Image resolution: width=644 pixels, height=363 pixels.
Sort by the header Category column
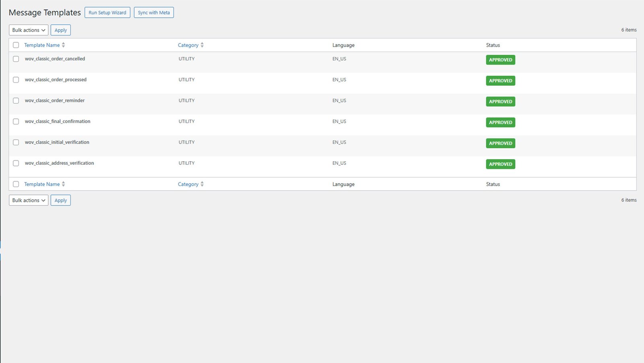point(188,45)
